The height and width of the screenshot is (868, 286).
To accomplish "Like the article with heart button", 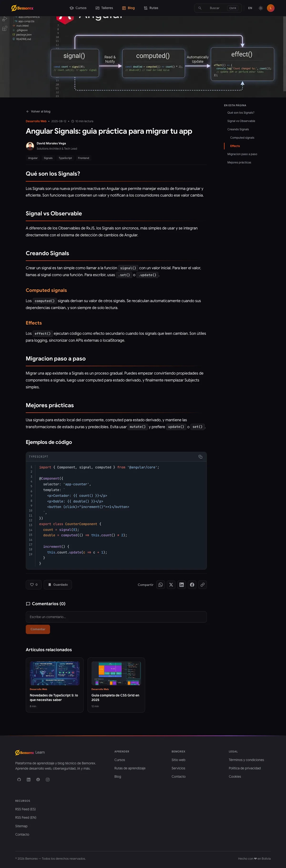I will click(x=34, y=585).
